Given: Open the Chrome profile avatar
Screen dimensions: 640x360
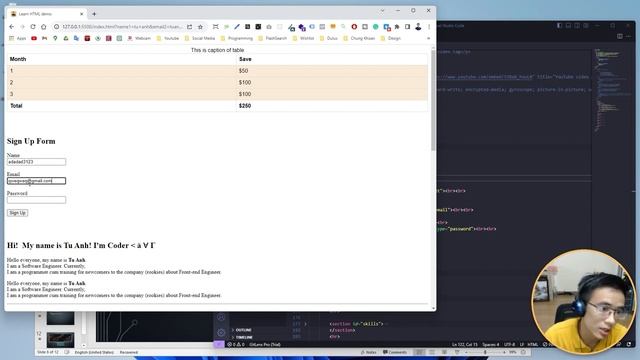Looking at the screenshot, I should tap(418, 27).
